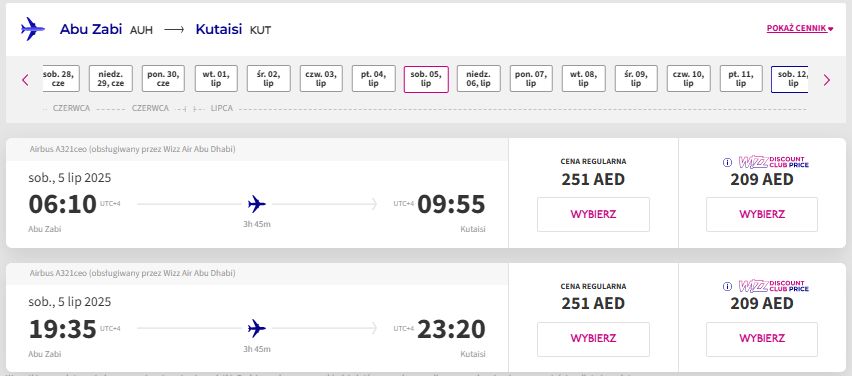Image resolution: width=852 pixels, height=376 pixels.
Task: Select date niedz. 29, cze
Action: click(111, 79)
